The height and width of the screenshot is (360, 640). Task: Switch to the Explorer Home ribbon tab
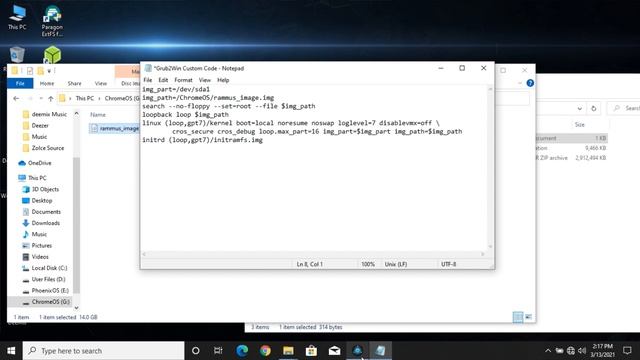click(x=47, y=83)
